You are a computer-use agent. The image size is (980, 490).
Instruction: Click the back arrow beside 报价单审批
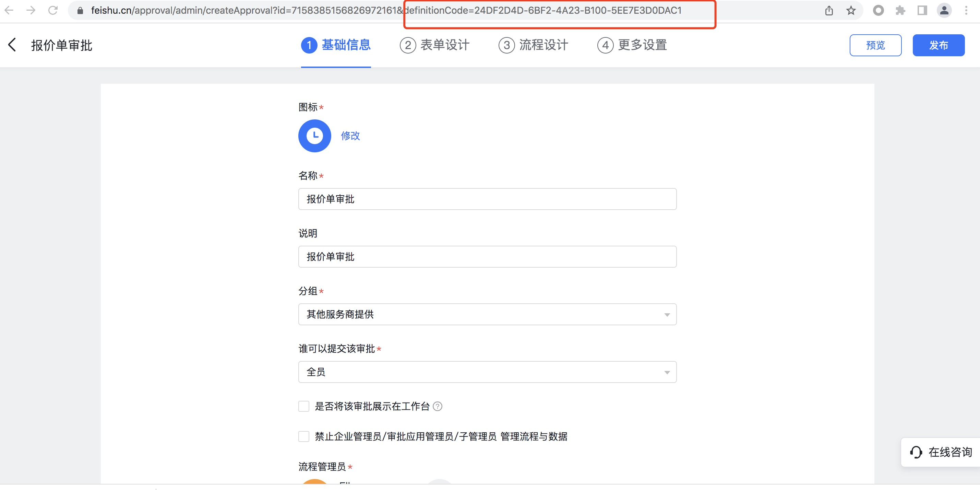point(12,45)
